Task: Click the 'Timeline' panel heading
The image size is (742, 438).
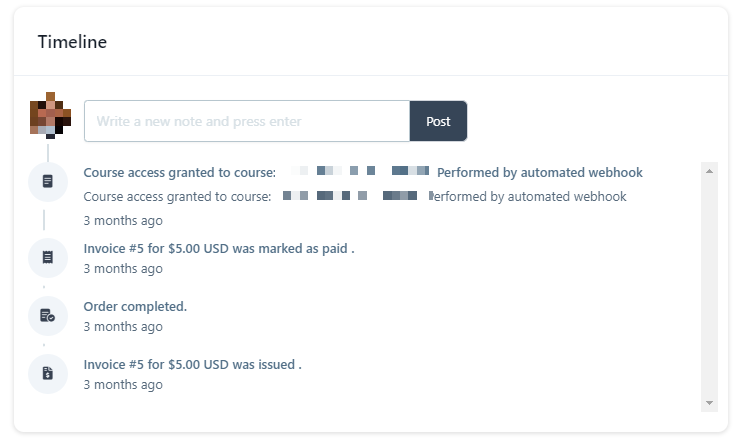Action: click(x=72, y=42)
